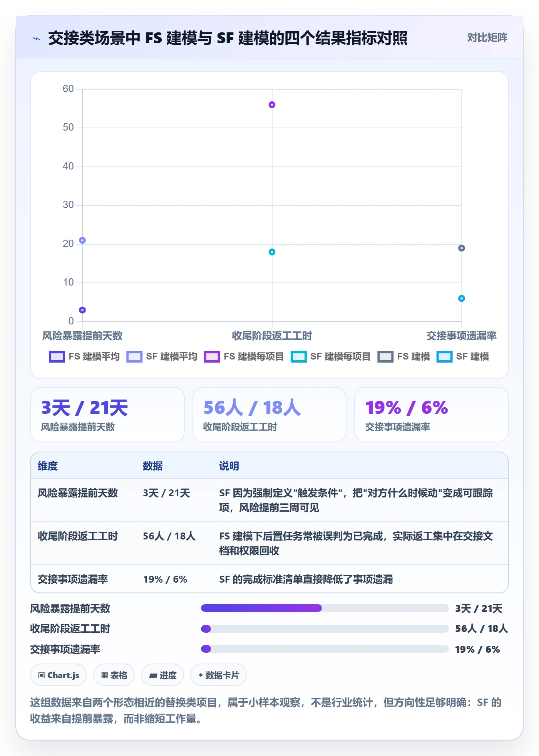Select the 56人 / 18人 stat card
The image size is (539, 756).
click(269, 415)
